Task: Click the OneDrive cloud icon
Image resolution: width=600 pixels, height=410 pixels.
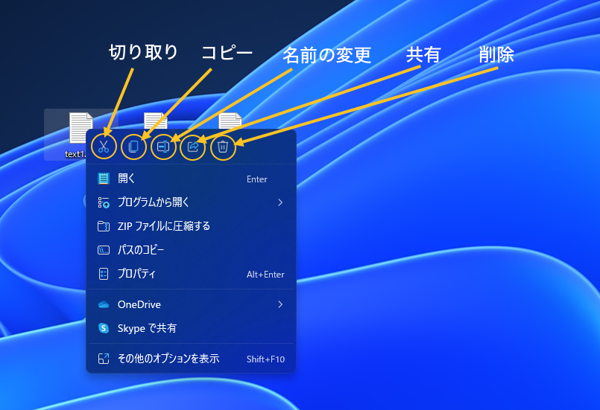Action: click(x=103, y=305)
